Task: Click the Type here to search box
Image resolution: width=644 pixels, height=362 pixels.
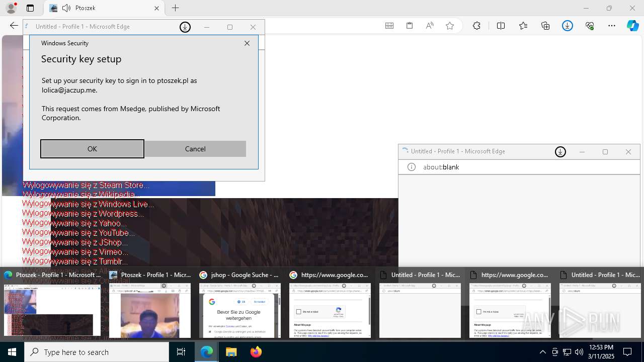Action: (x=97, y=352)
